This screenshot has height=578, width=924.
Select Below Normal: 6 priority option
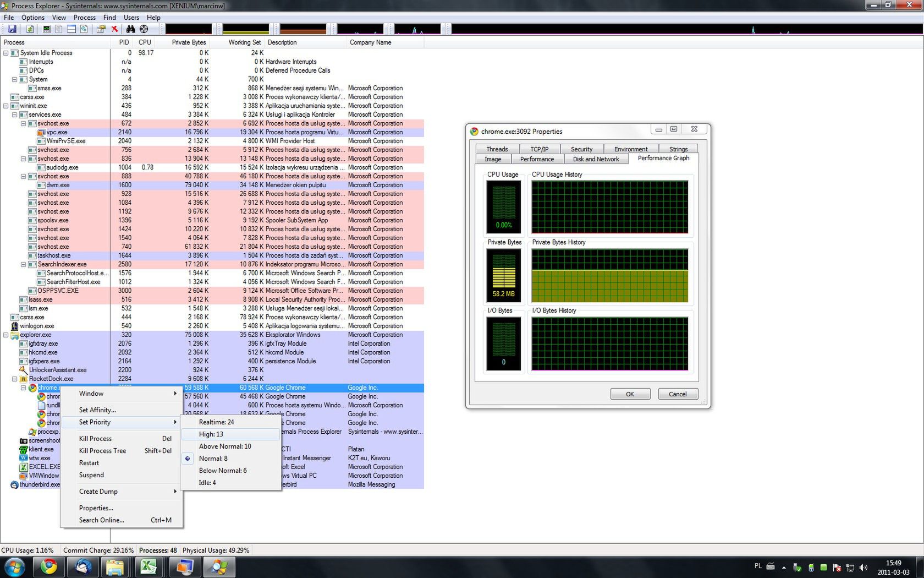tap(231, 471)
